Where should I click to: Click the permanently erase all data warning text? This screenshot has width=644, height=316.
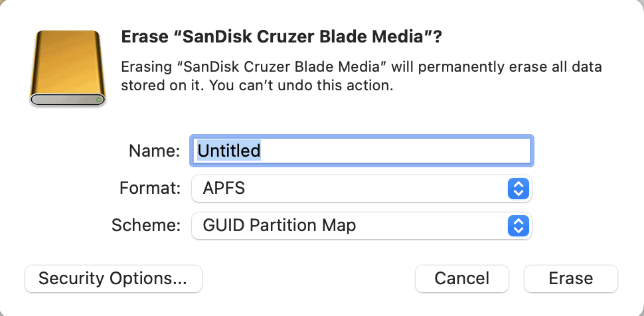362,67
